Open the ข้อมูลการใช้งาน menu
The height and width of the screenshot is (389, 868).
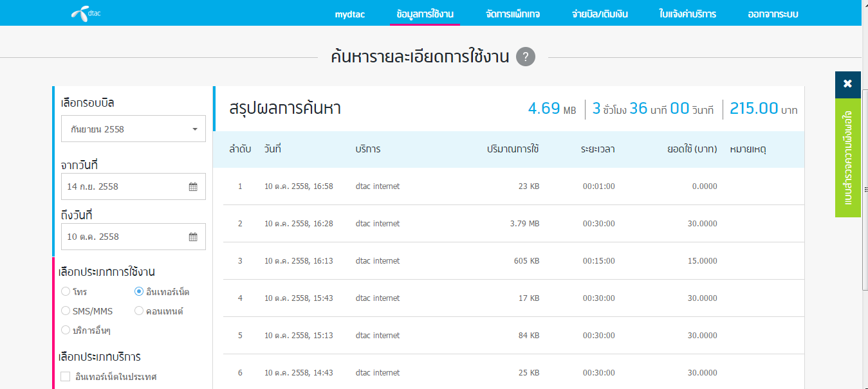(425, 14)
